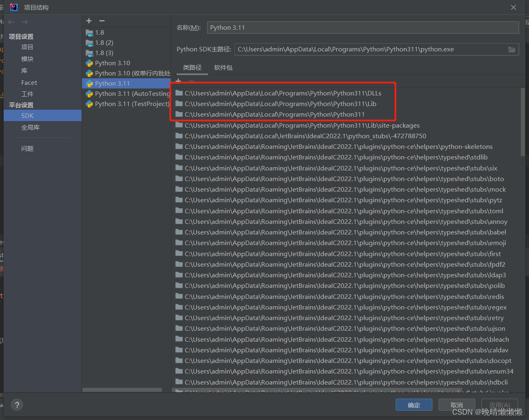Select the stubs\boto classpath row

347,179
